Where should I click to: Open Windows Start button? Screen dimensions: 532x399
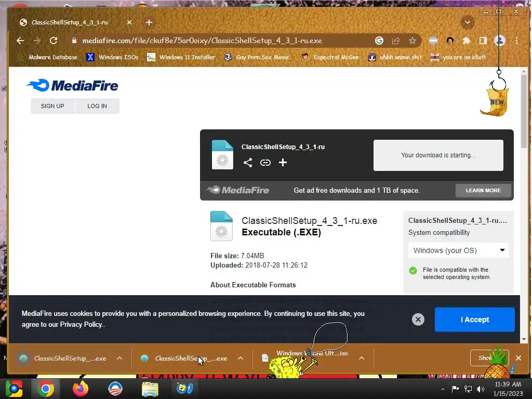coord(14,389)
